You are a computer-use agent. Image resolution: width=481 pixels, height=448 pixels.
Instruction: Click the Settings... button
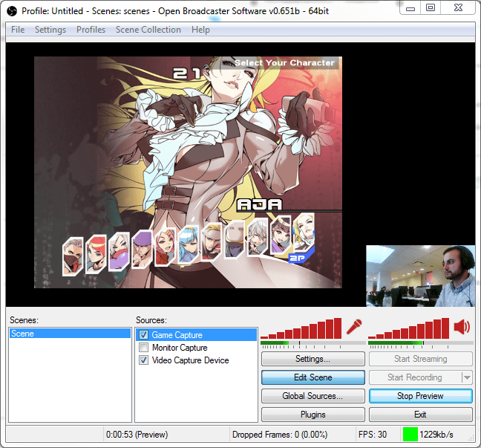tap(313, 359)
